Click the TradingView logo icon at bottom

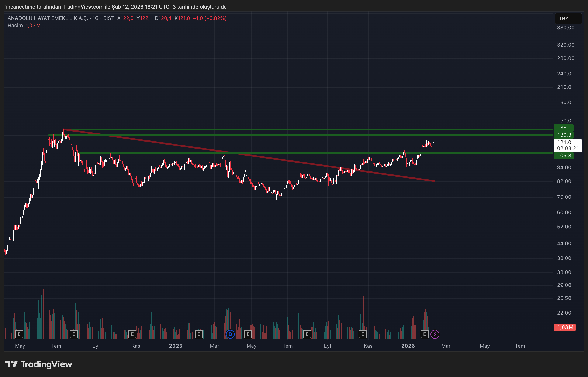(x=11, y=364)
